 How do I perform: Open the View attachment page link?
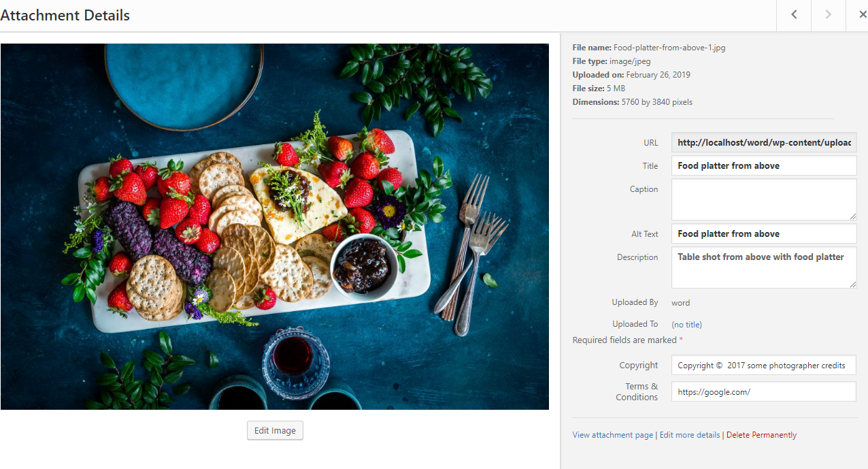612,435
